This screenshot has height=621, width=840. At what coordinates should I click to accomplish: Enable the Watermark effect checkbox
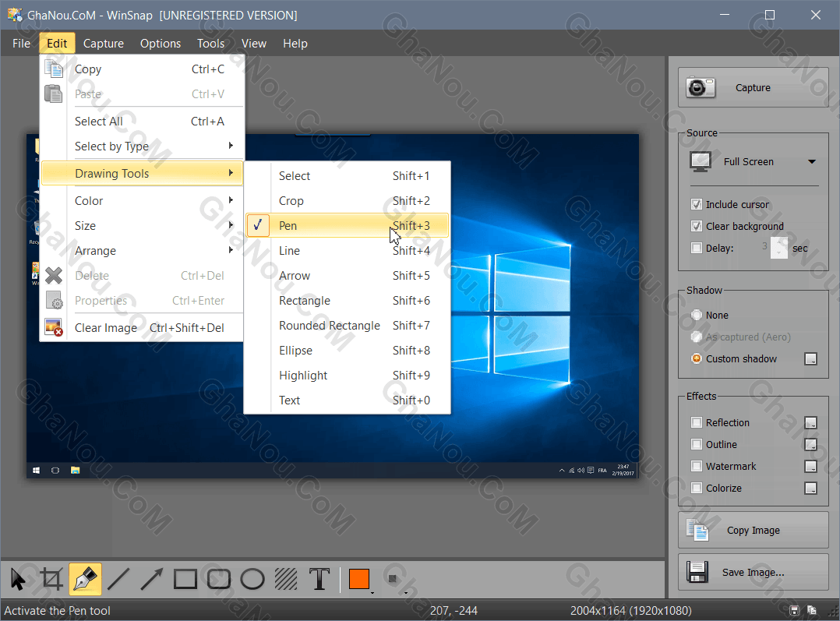(x=697, y=466)
